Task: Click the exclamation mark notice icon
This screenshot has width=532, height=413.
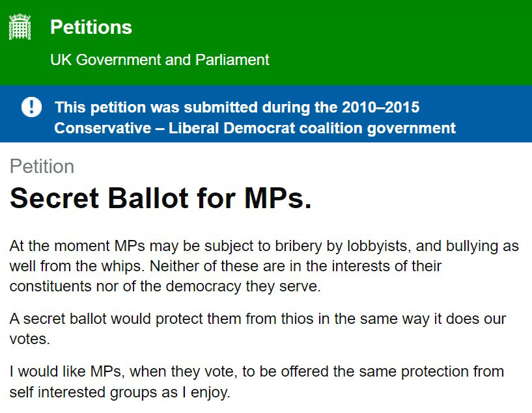Action: pyautogui.click(x=31, y=107)
